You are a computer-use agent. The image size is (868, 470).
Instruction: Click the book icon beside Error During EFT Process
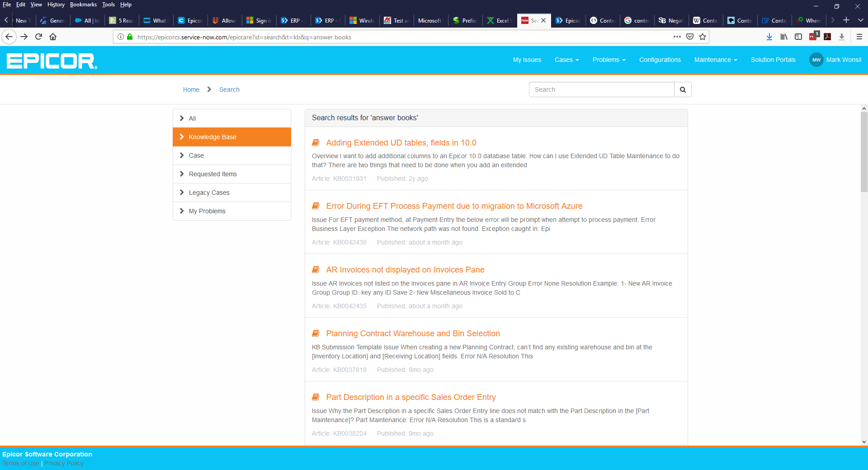[316, 206]
